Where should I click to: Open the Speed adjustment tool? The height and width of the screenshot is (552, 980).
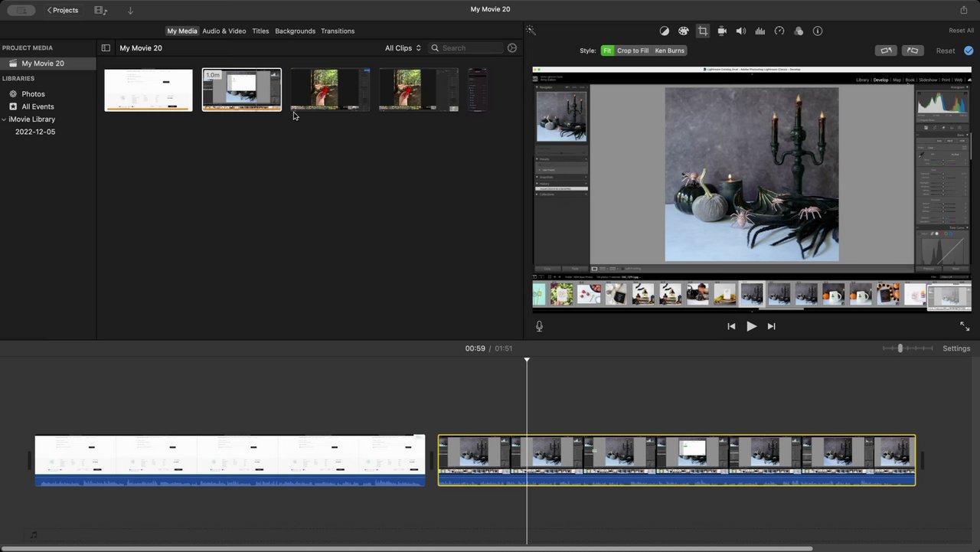point(779,31)
